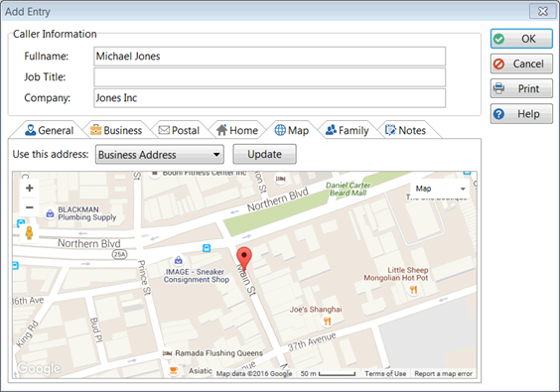
Task: Click the printer icon
Action: tap(498, 88)
